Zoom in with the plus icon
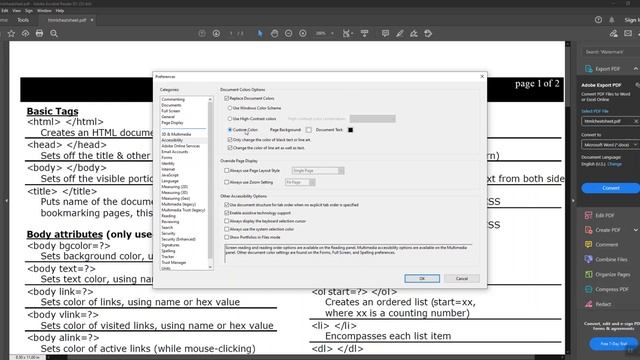The image size is (640, 360). 303,33
